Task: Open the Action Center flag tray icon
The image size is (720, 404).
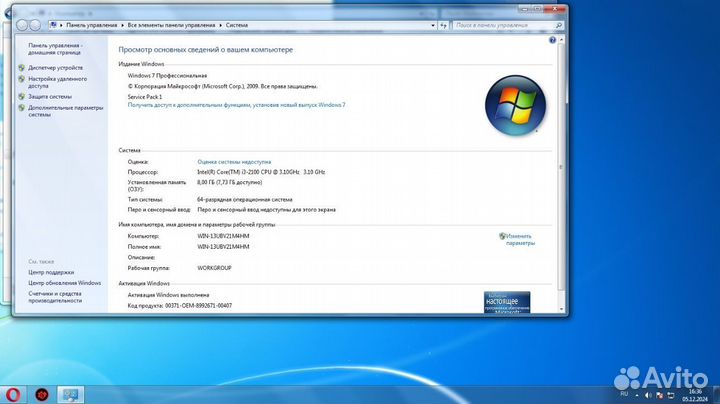Action: click(x=659, y=395)
